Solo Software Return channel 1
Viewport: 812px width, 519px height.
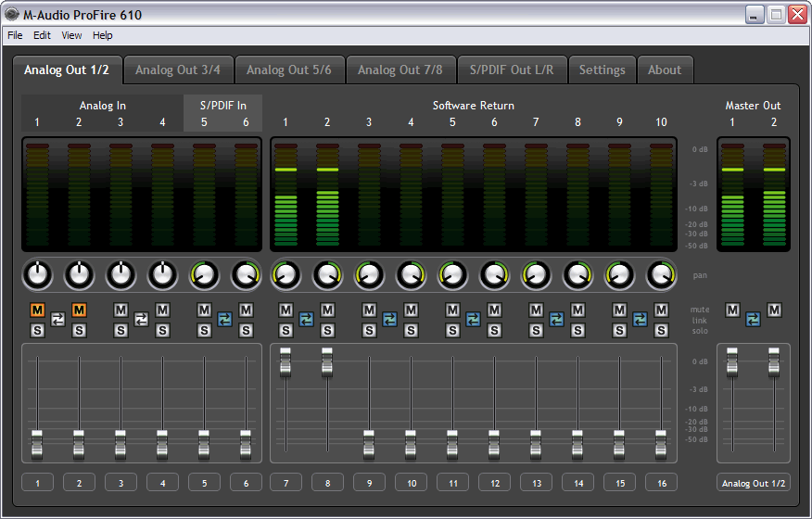pos(285,331)
